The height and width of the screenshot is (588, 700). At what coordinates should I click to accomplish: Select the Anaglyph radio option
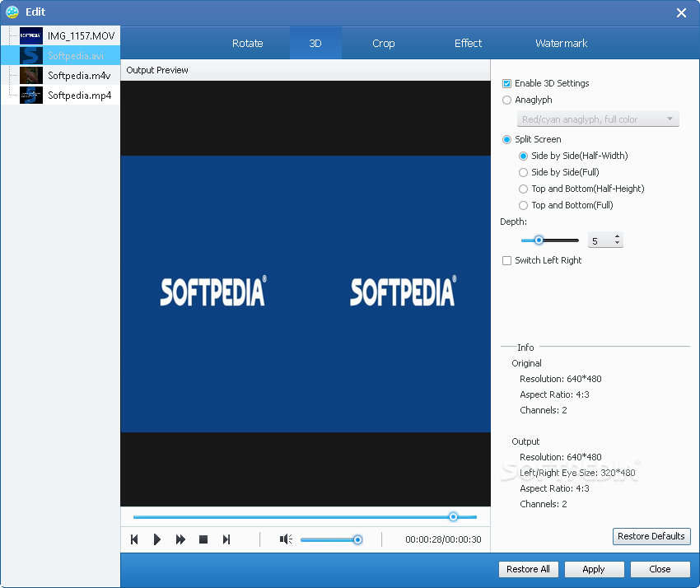506,100
